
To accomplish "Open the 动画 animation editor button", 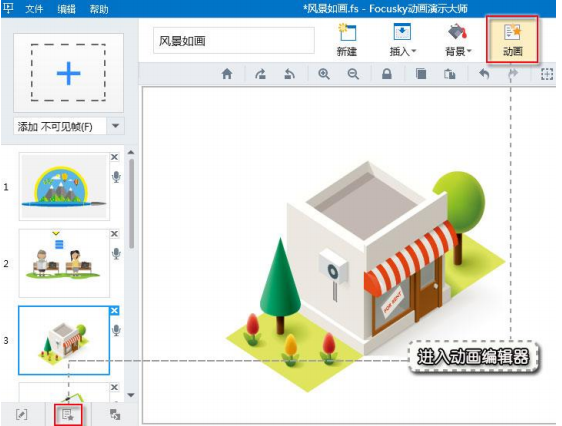I will (x=512, y=40).
